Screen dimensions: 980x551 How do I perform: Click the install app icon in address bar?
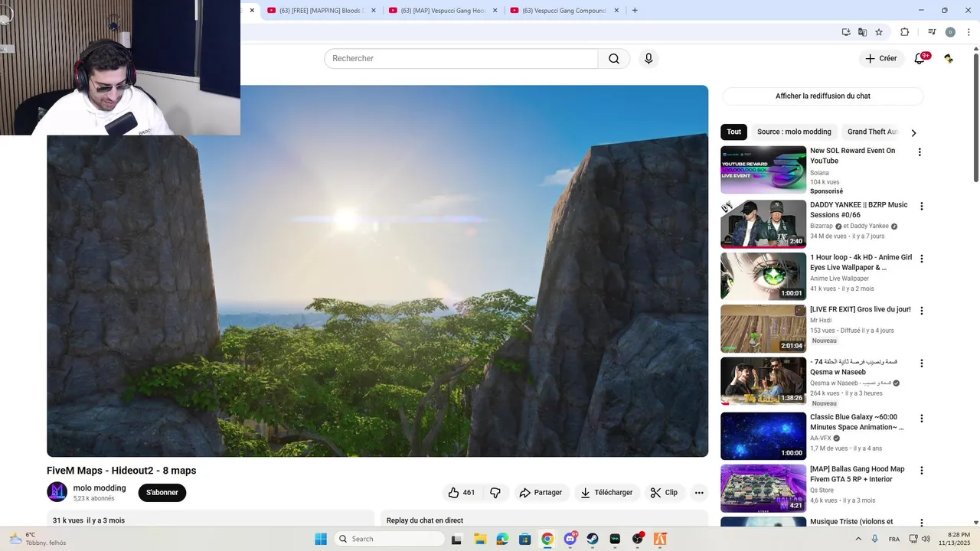(846, 32)
